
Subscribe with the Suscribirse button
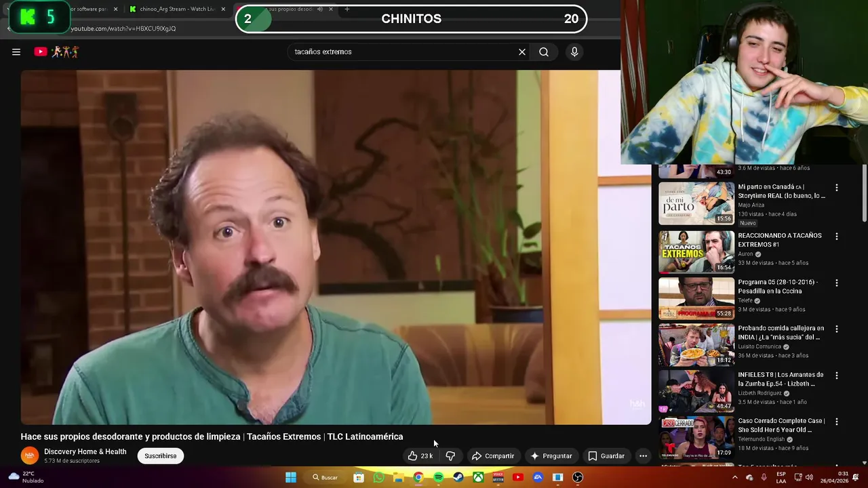161,456
